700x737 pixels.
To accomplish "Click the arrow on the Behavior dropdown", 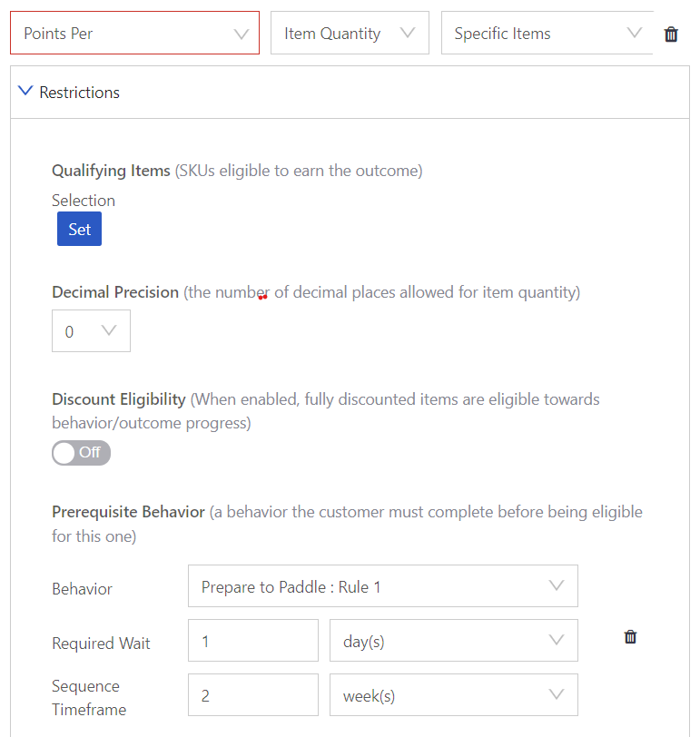I will 557,585.
